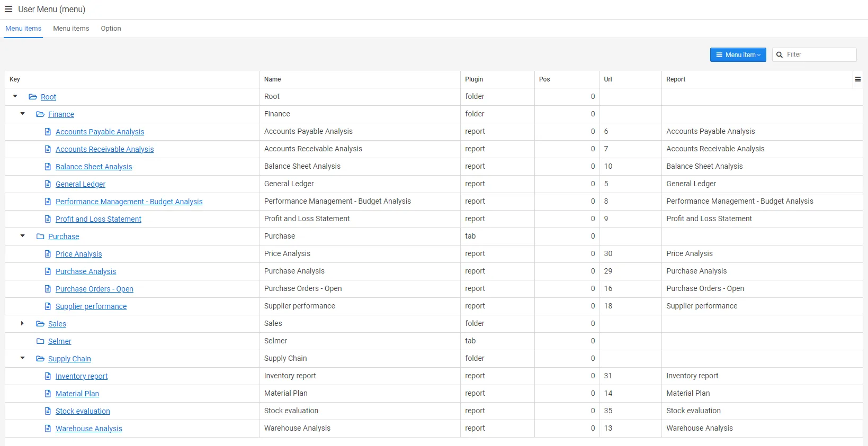
Task: Click the report icon beside Price Analysis
Action: click(x=47, y=254)
